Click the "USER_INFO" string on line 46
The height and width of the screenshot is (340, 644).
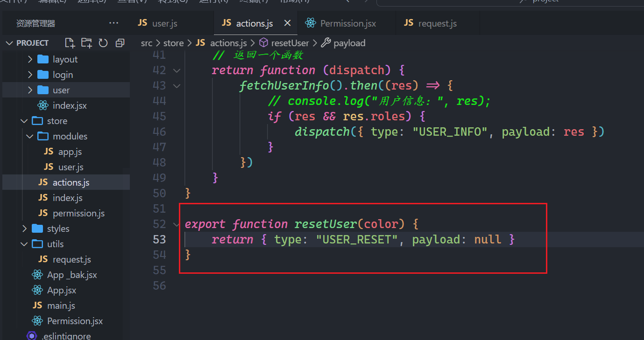click(x=450, y=132)
